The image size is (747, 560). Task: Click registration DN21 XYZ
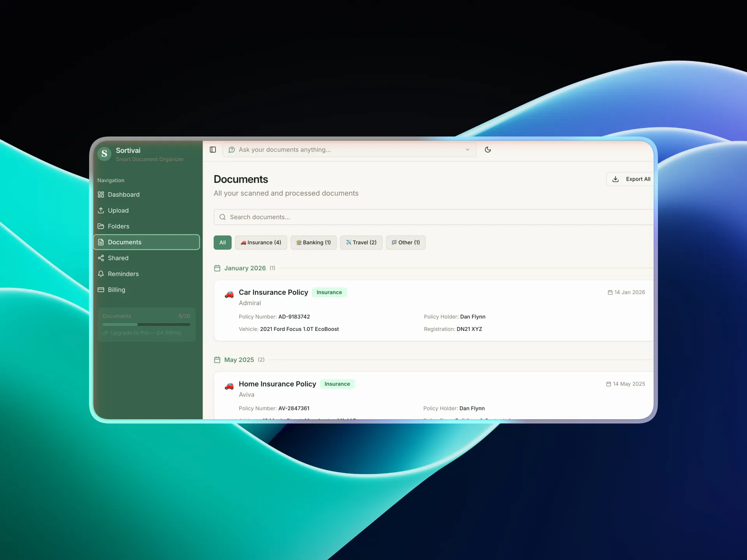click(x=469, y=329)
